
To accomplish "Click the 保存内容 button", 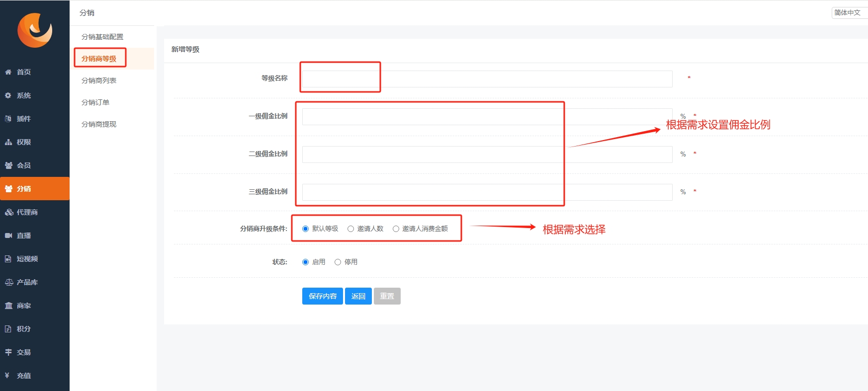I will point(323,296).
